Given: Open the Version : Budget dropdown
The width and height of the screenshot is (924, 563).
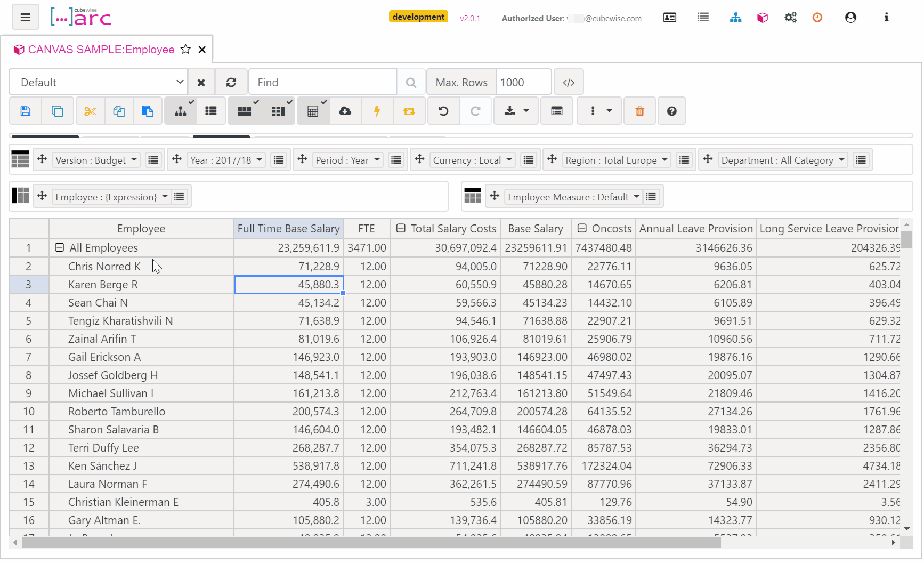Looking at the screenshot, I should click(x=96, y=160).
